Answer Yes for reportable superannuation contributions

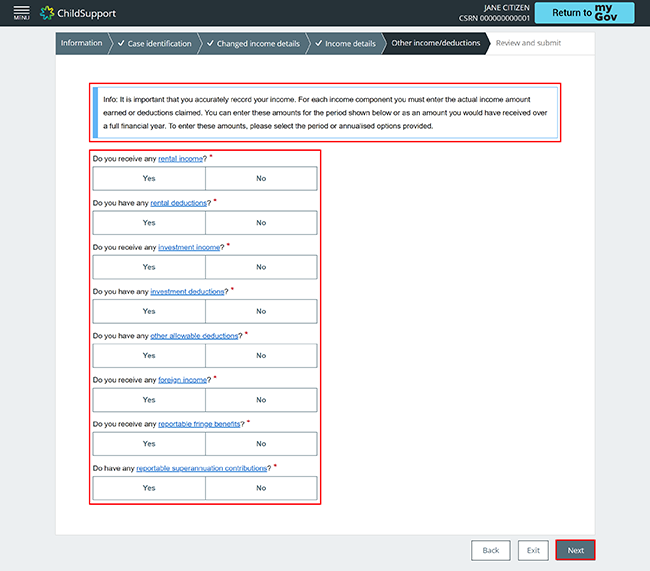tap(149, 488)
